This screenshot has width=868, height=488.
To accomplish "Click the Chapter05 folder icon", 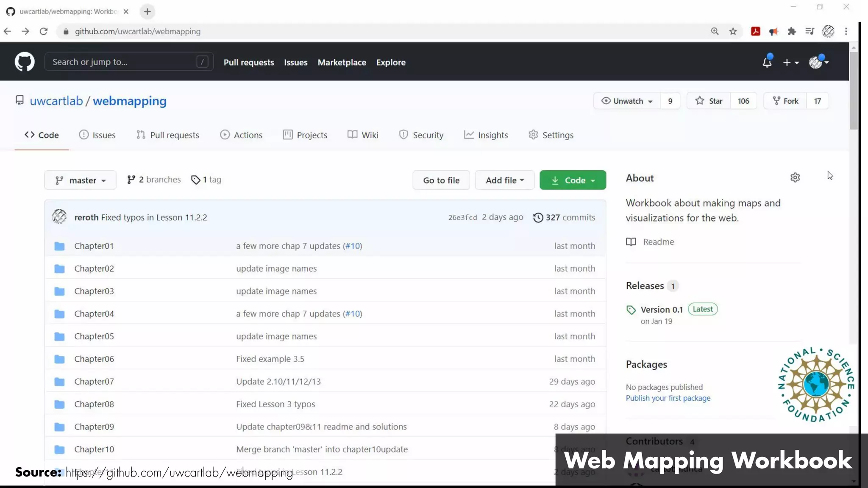I will click(59, 336).
